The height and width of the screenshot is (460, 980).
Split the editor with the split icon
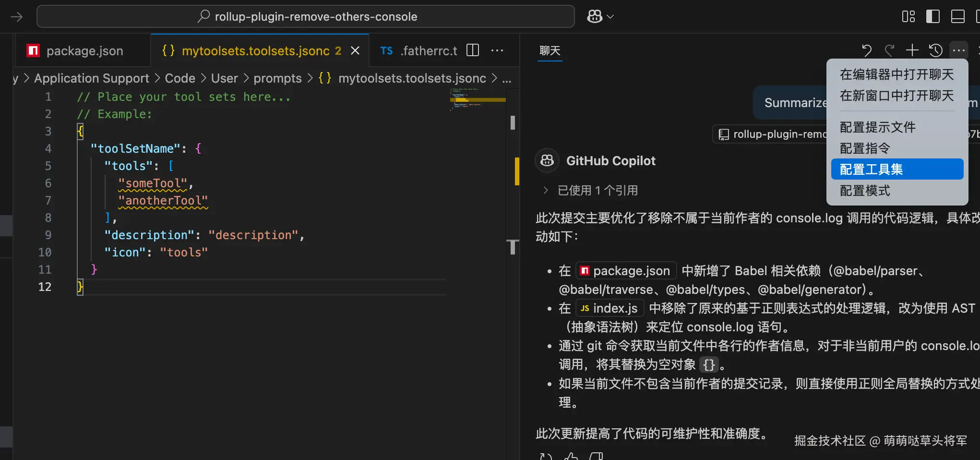click(473, 50)
